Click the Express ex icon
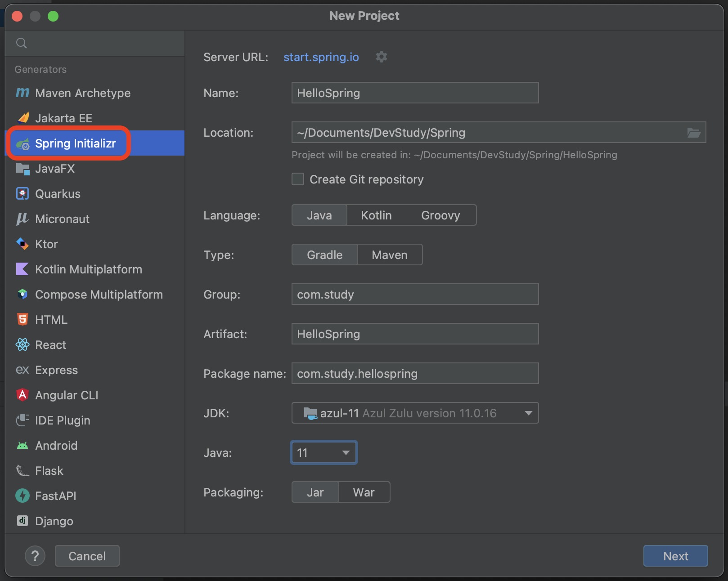This screenshot has width=728, height=581. [22, 370]
